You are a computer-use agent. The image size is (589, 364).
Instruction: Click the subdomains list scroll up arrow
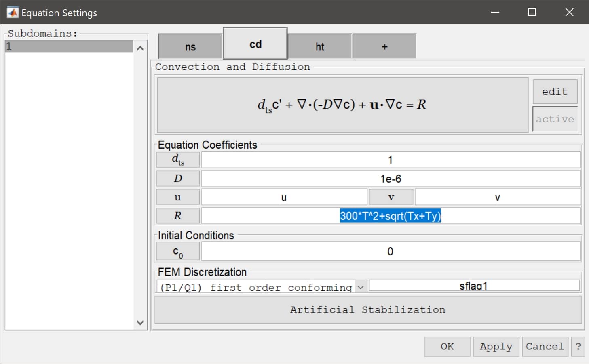click(140, 48)
